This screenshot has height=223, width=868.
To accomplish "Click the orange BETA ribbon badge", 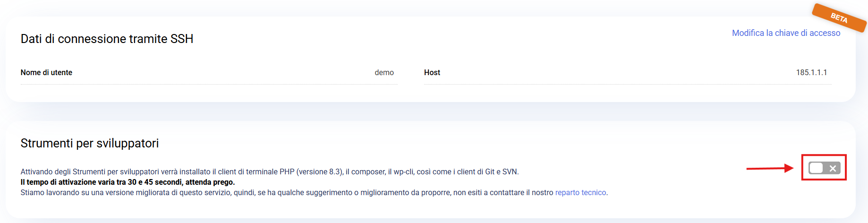I will tap(839, 18).
